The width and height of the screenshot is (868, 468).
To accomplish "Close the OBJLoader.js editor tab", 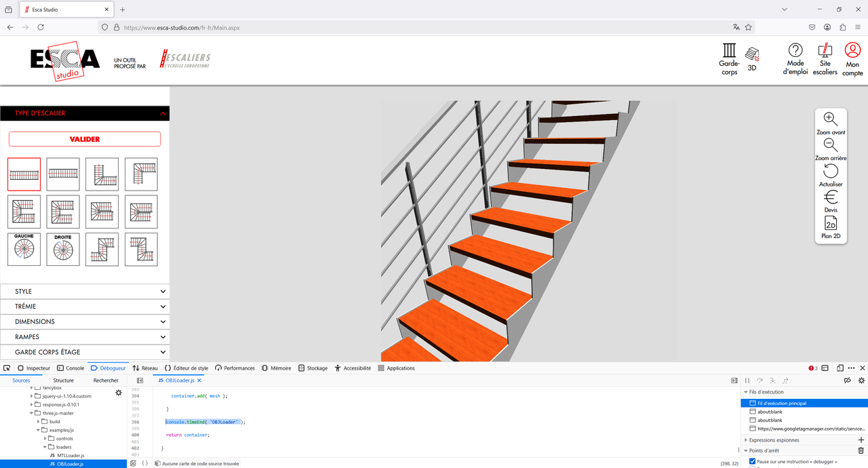I will (199, 381).
